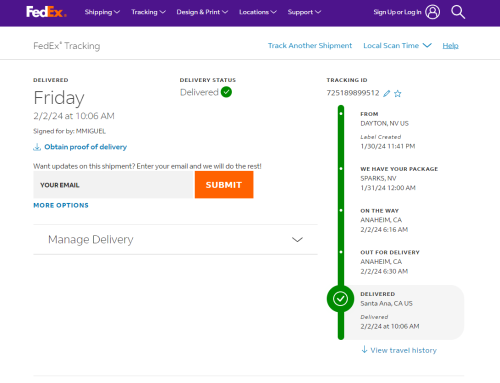The image size is (500, 383).
Task: Open the Shipping menu
Action: (102, 12)
